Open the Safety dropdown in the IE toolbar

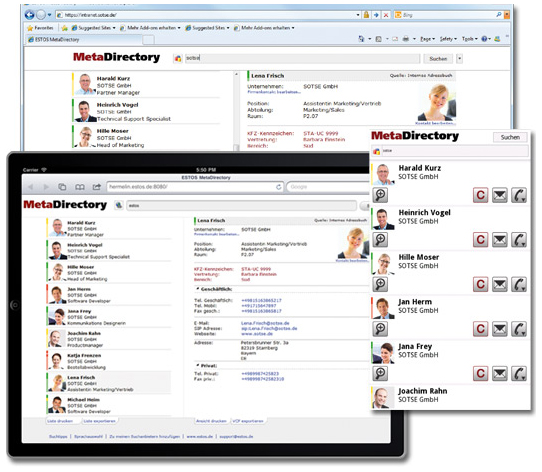click(448, 39)
